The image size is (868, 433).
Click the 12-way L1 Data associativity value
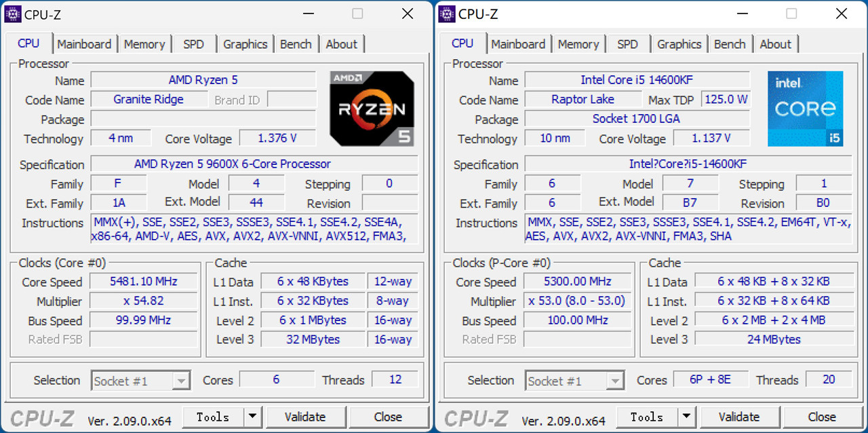pyautogui.click(x=393, y=282)
